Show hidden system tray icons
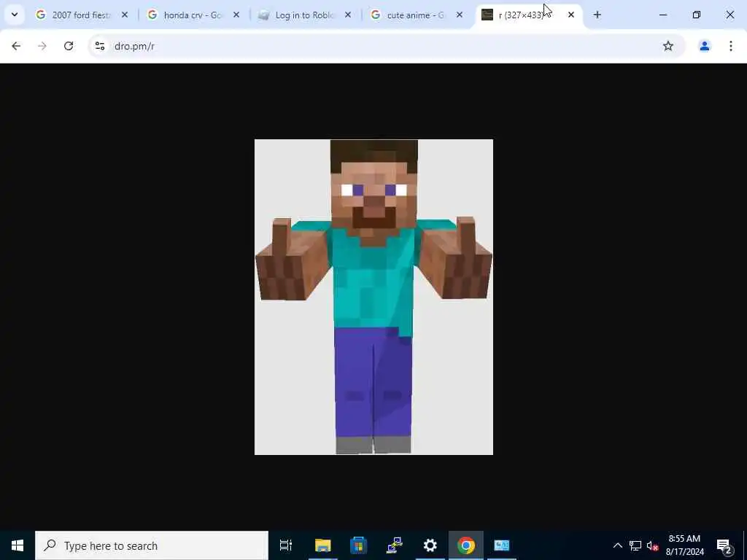Screen dimensions: 747x560 coord(617,545)
